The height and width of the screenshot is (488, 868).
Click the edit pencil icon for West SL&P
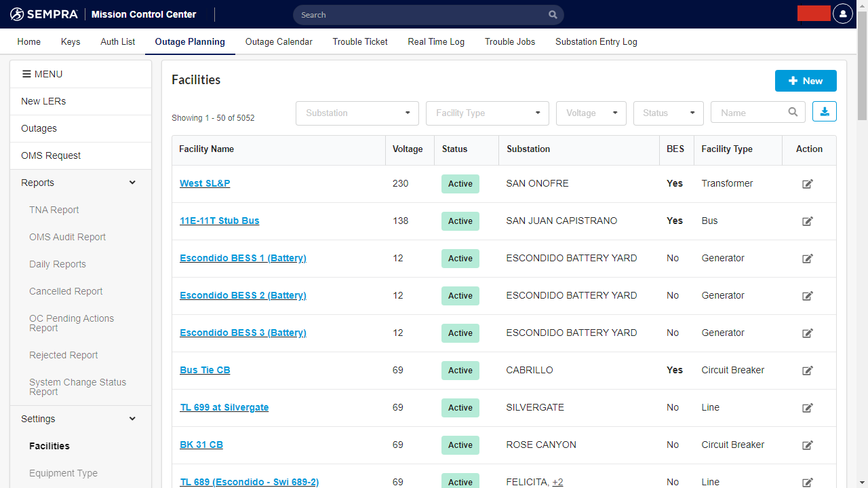(808, 183)
